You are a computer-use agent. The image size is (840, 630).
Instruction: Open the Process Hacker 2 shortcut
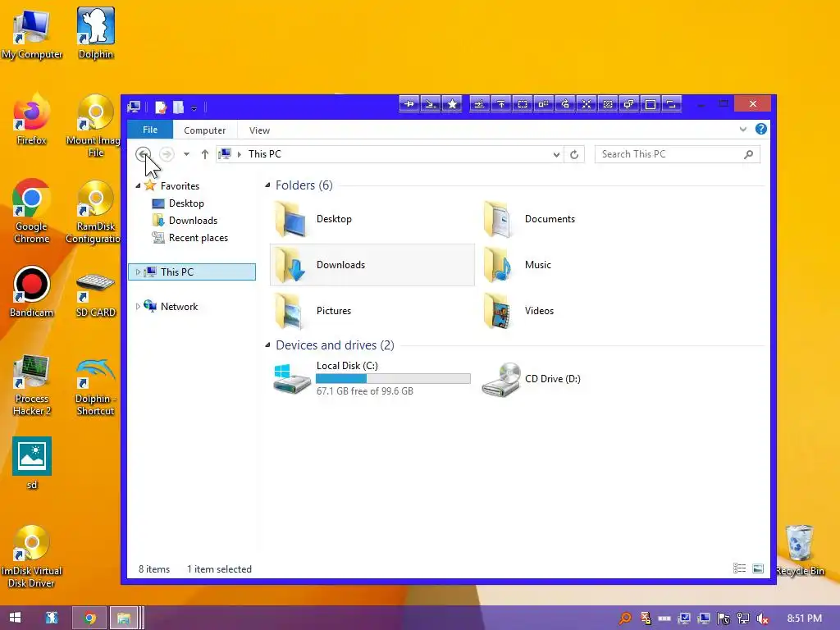32,384
